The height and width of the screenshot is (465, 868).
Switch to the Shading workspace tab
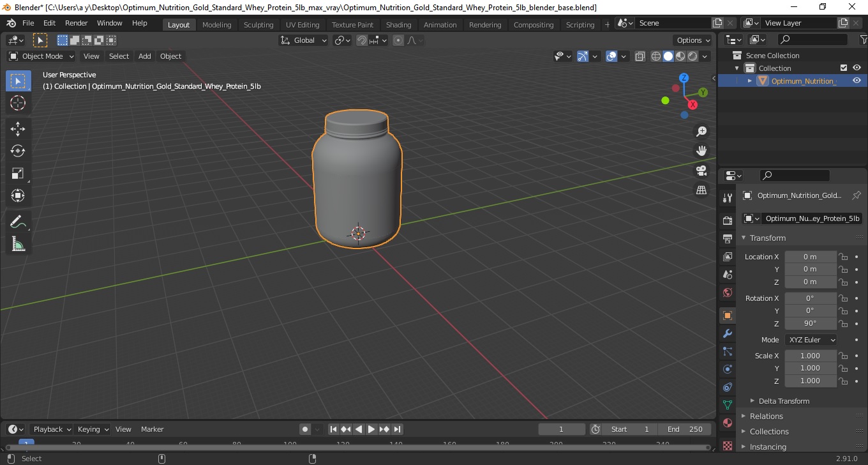tap(398, 24)
